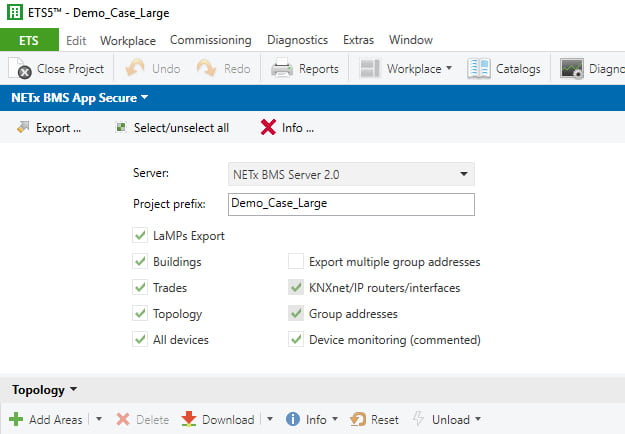Toggle the Group addresses checkbox
Viewport: 625px width, 434px height.
point(296,313)
